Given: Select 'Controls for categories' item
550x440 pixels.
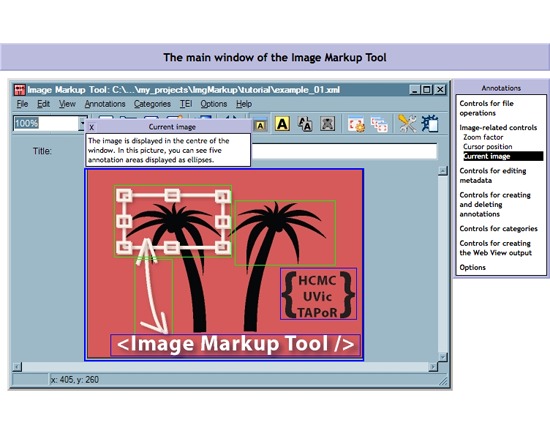Looking at the screenshot, I should (x=498, y=228).
